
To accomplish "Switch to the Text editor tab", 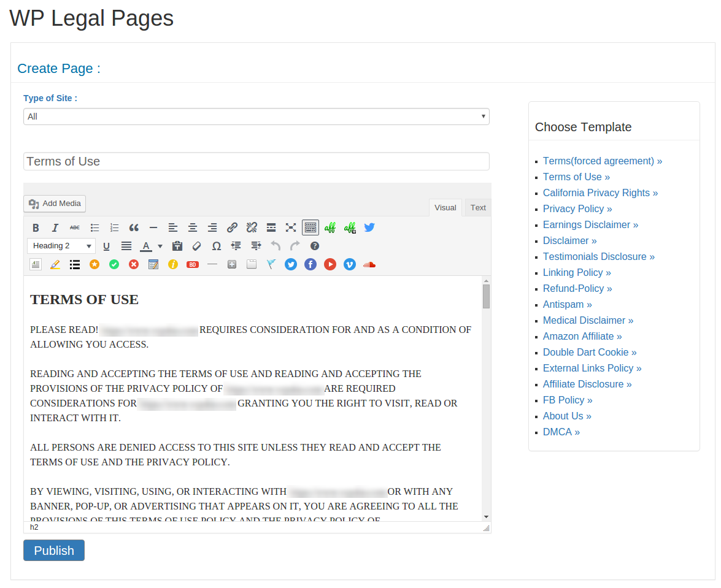I will click(478, 207).
